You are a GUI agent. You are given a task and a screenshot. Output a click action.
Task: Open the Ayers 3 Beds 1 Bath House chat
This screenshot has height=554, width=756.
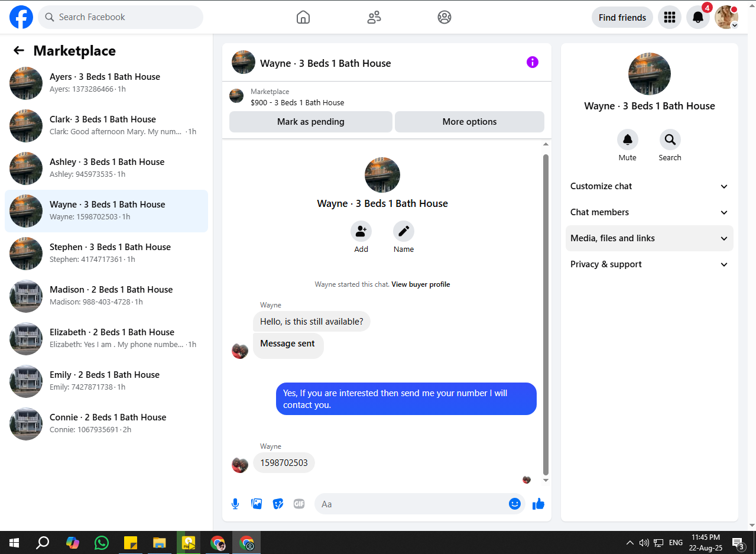click(106, 83)
